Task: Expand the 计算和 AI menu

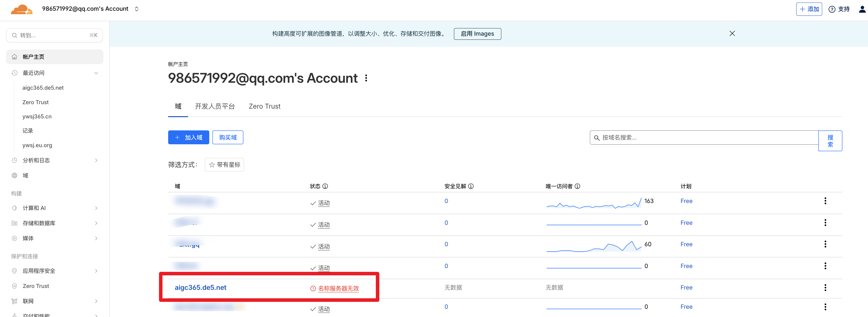Action: click(96, 208)
